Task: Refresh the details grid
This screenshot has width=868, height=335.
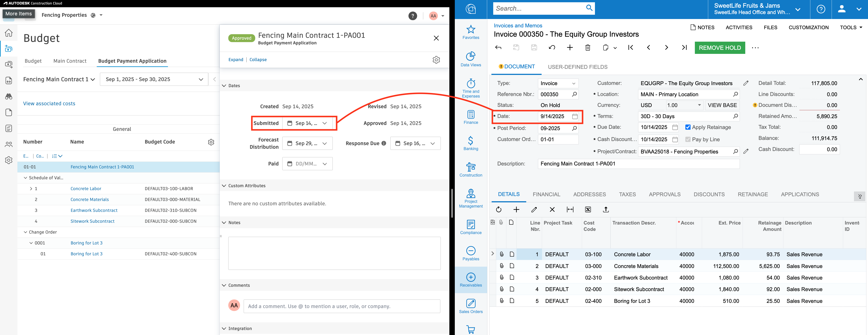Action: click(x=499, y=210)
